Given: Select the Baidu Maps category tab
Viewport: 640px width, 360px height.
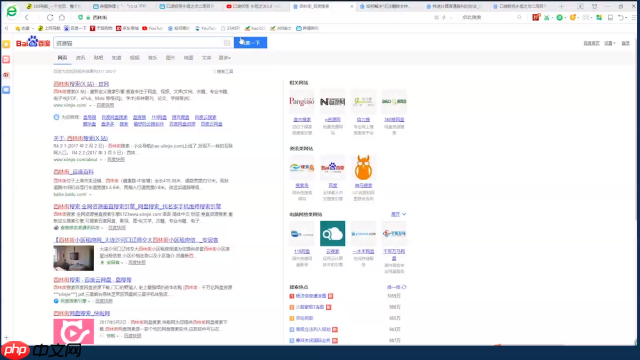Looking at the screenshot, I should (x=188, y=58).
